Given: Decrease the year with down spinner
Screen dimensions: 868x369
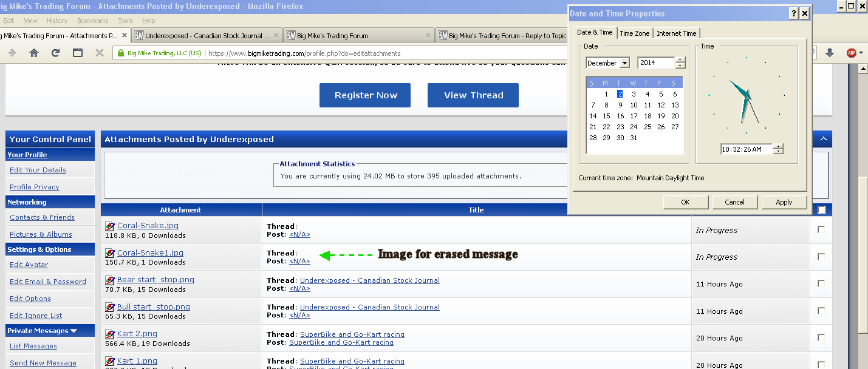Looking at the screenshot, I should [680, 66].
